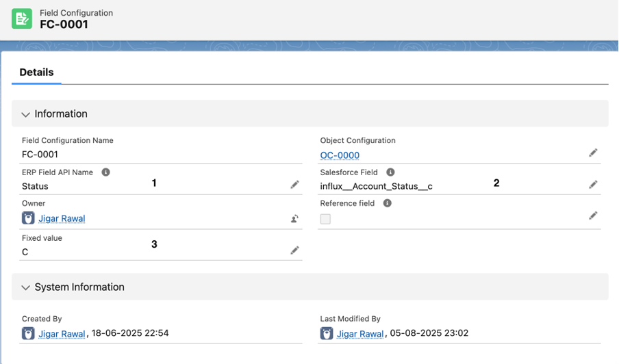The image size is (619, 364).
Task: Click the Created By avatar icon
Action: point(28,333)
